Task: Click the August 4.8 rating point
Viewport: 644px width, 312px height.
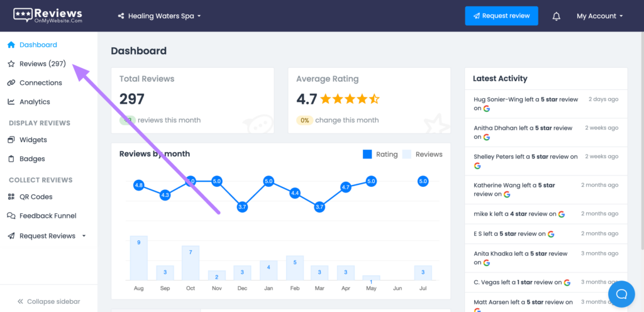Action: point(139,185)
